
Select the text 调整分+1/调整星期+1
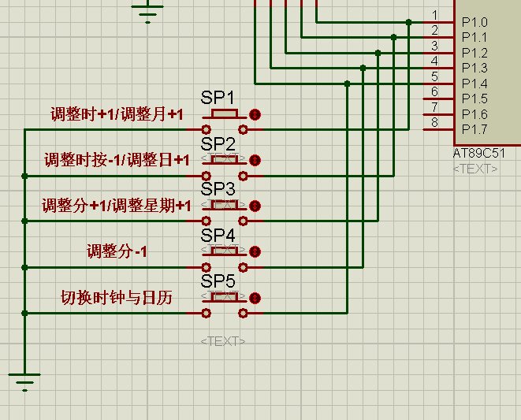[x=117, y=206]
